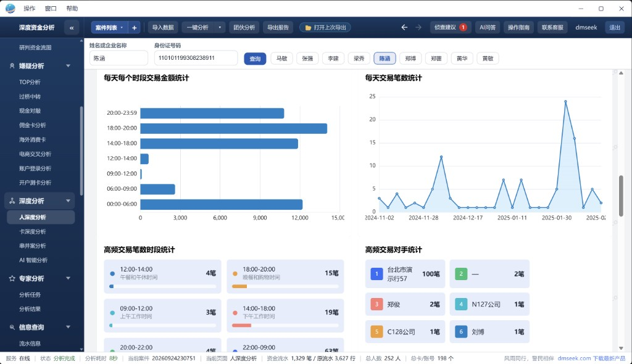Open 操作指南
This screenshot has width=632, height=364.
(x=518, y=27)
